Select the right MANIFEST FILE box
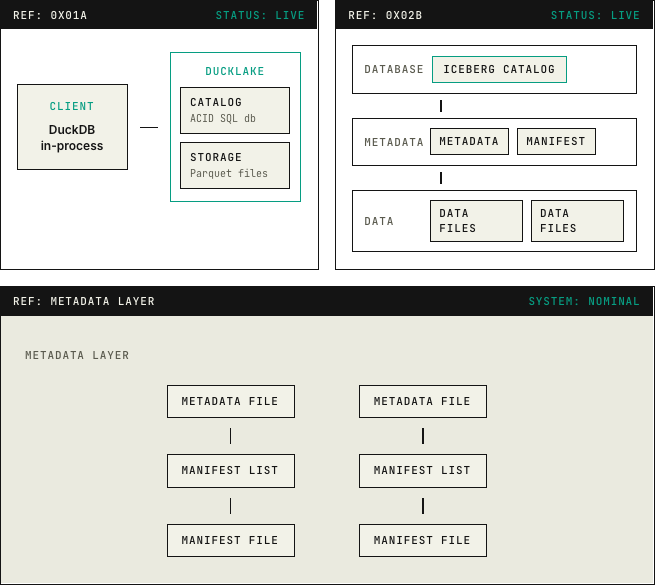655x585 pixels. point(423,541)
